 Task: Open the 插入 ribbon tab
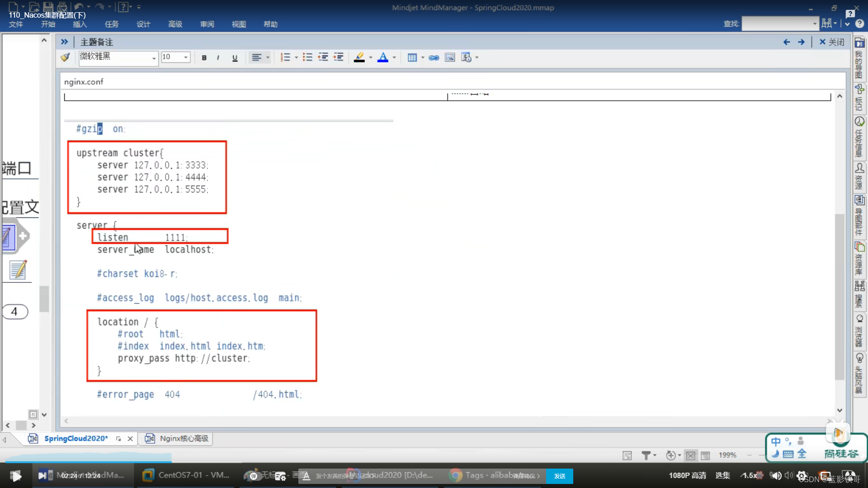[80, 24]
